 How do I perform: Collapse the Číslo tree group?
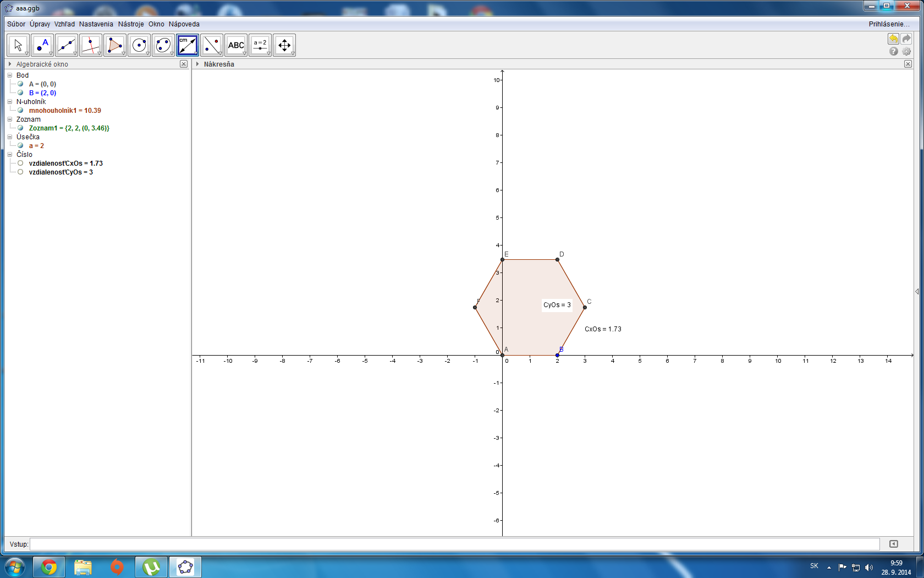click(10, 154)
